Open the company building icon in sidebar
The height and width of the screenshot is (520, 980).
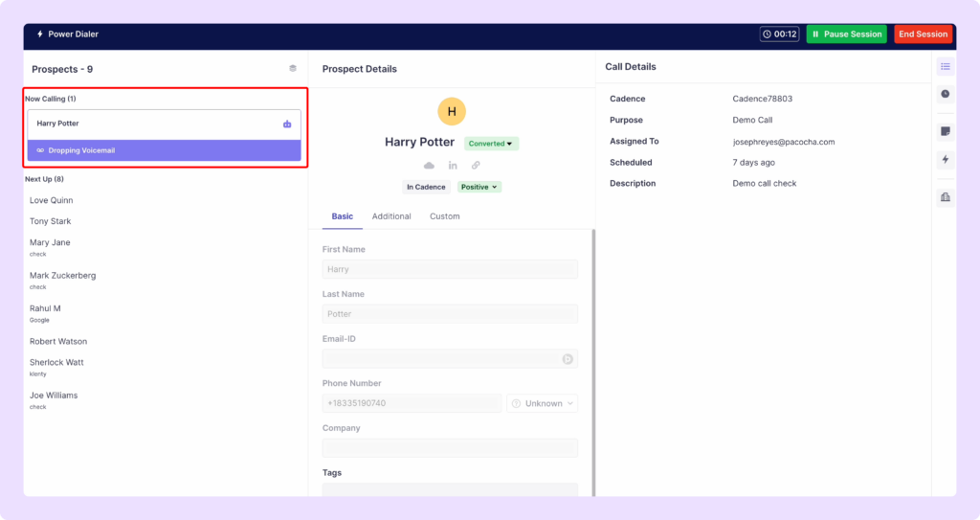coord(945,197)
